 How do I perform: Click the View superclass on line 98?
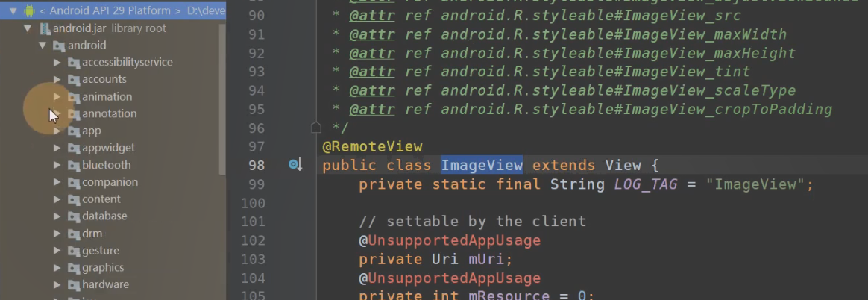623,165
